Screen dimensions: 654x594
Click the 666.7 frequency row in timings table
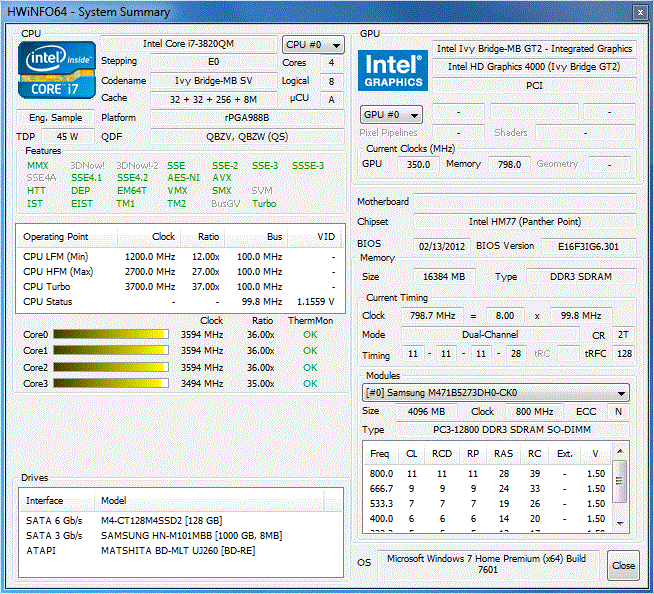[487, 488]
